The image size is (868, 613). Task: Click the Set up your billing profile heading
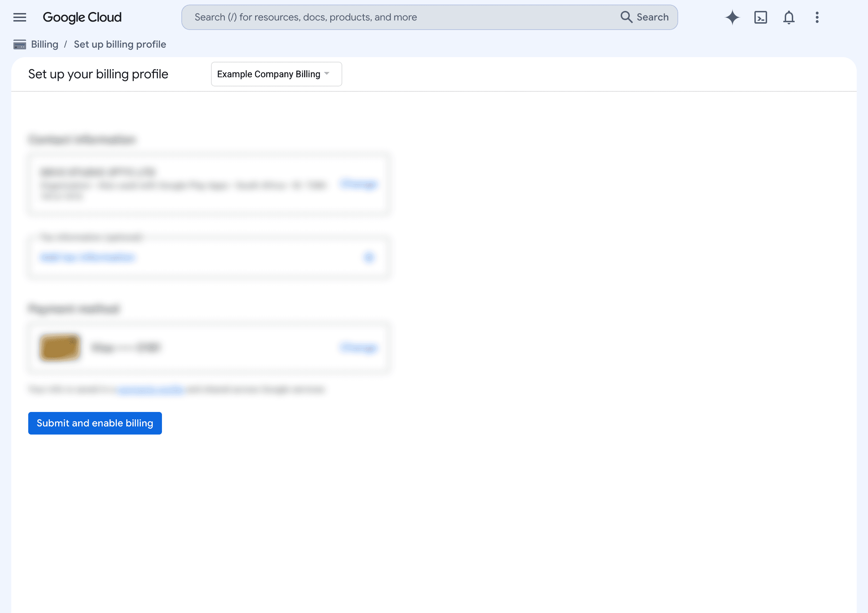point(98,74)
